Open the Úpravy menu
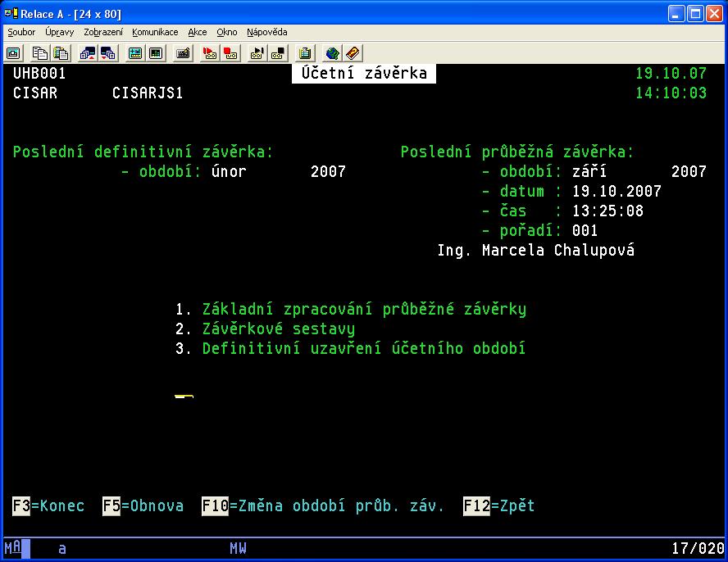This screenshot has height=562, width=728. (59, 32)
